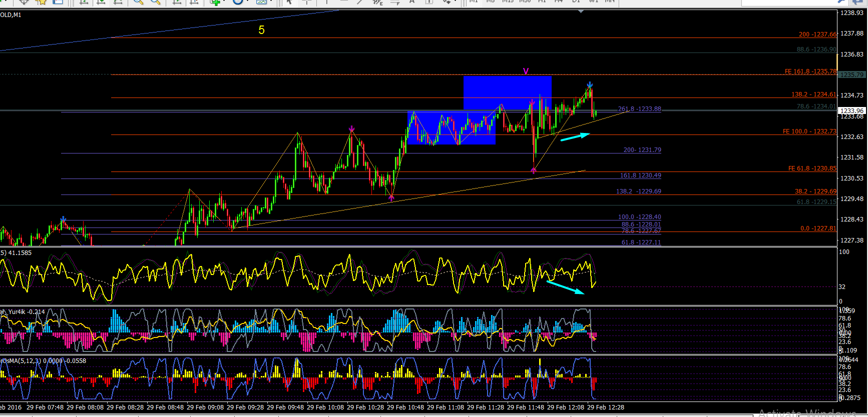Toggle the Chart Shift button
The image size is (868, 417).
(194, 2)
